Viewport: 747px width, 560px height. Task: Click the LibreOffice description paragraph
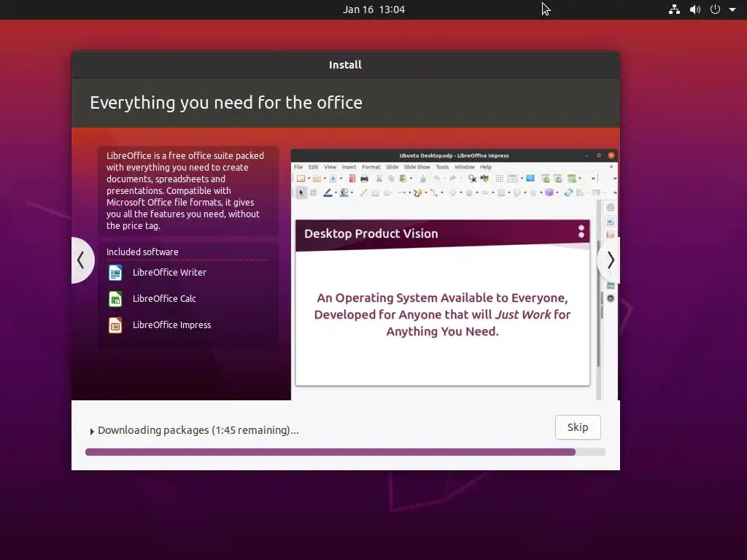pos(185,190)
